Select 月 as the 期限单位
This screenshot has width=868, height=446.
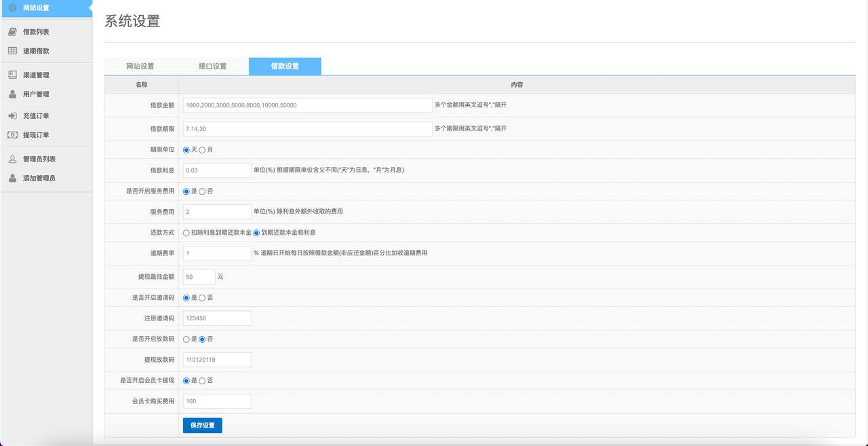coord(202,150)
